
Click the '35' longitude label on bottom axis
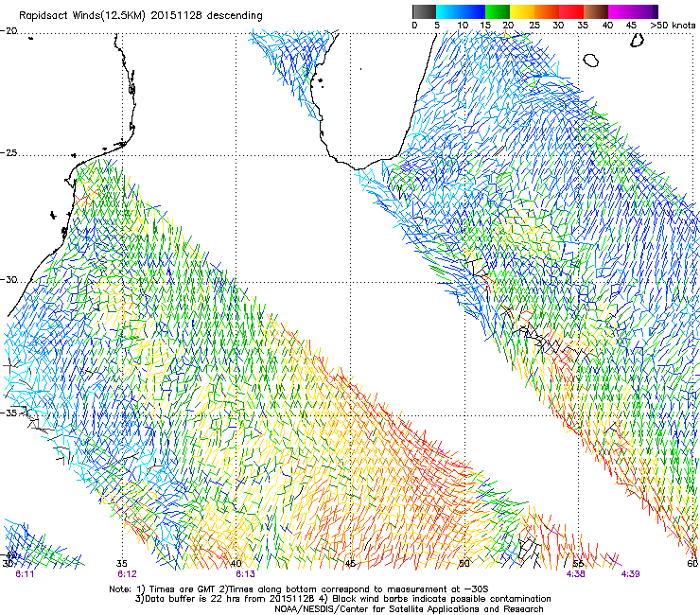[x=122, y=563]
